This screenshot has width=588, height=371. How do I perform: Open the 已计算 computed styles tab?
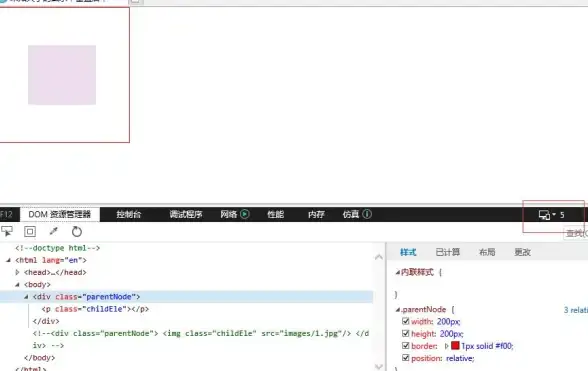pyautogui.click(x=448, y=252)
